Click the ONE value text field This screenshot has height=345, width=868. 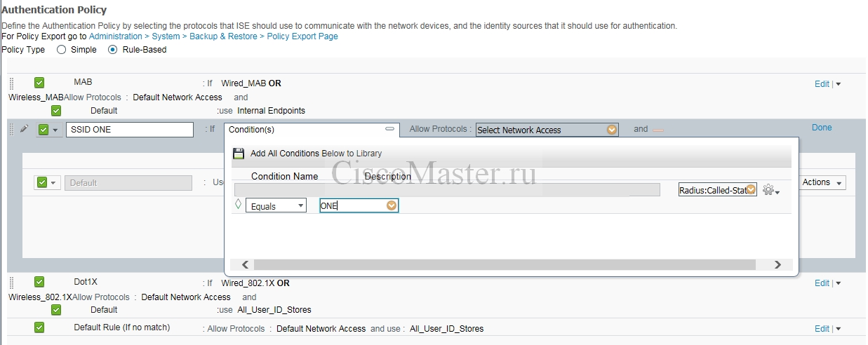[x=359, y=205]
